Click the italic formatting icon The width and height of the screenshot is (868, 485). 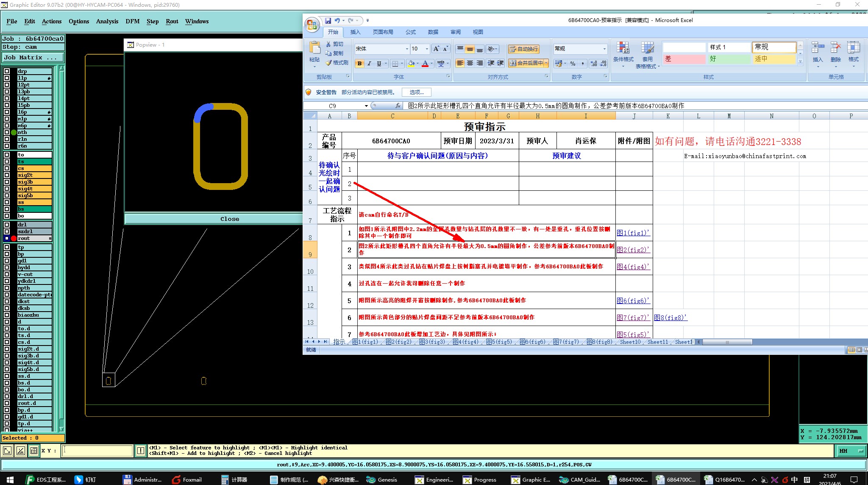click(x=369, y=64)
